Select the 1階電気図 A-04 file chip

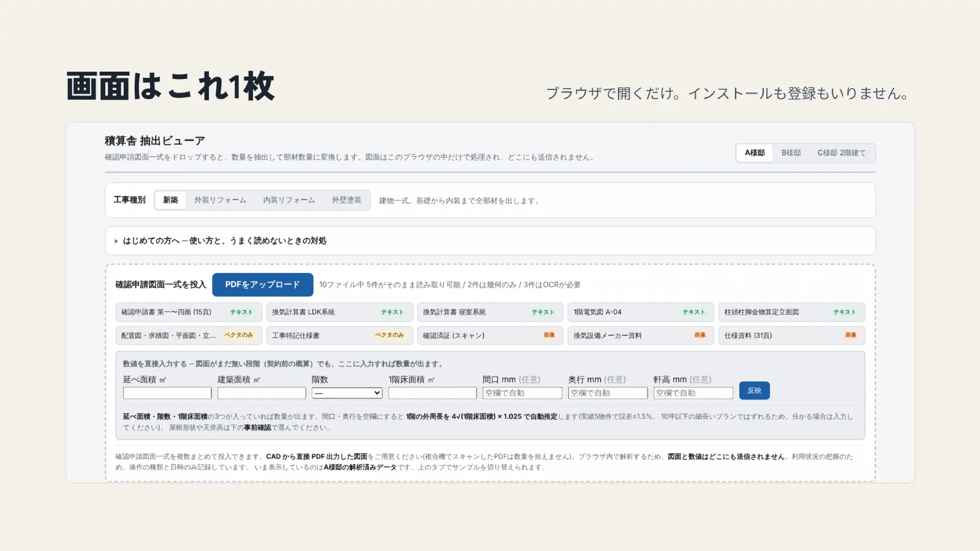(x=641, y=312)
